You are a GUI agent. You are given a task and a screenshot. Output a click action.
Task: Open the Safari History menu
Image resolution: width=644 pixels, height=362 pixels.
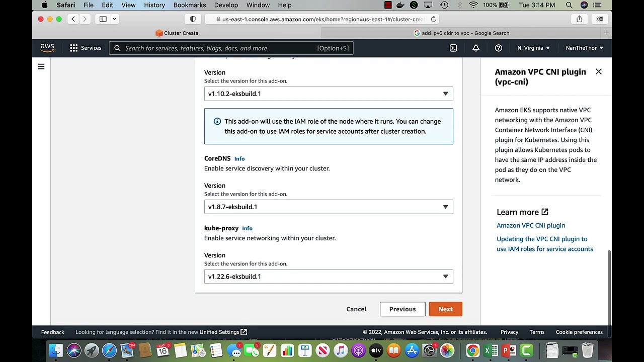154,5
